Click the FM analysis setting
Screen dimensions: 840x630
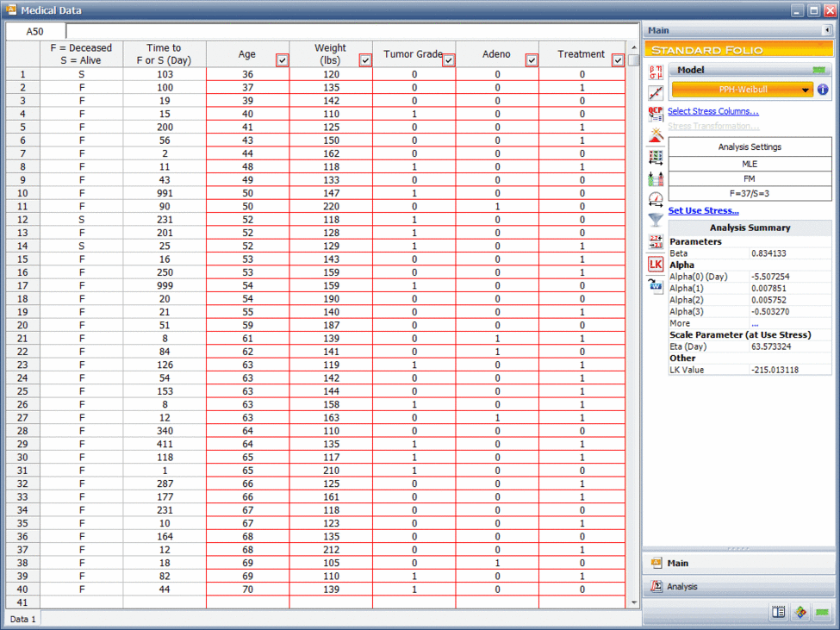click(750, 179)
